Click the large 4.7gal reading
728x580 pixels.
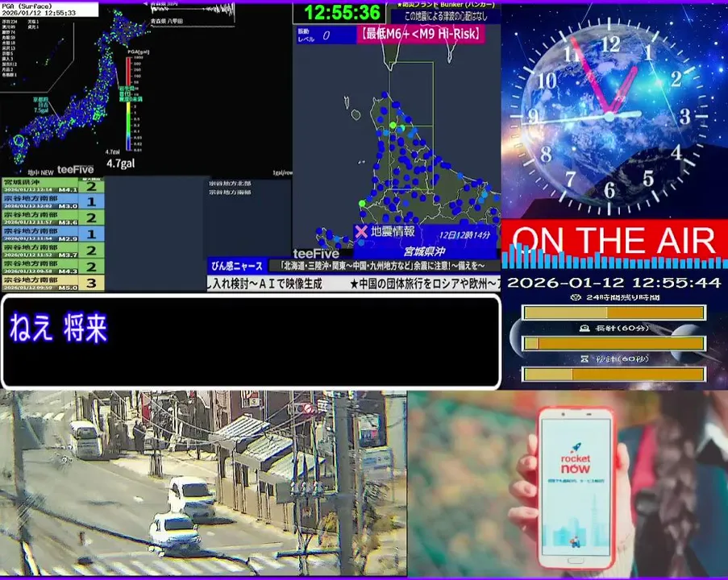tap(121, 164)
